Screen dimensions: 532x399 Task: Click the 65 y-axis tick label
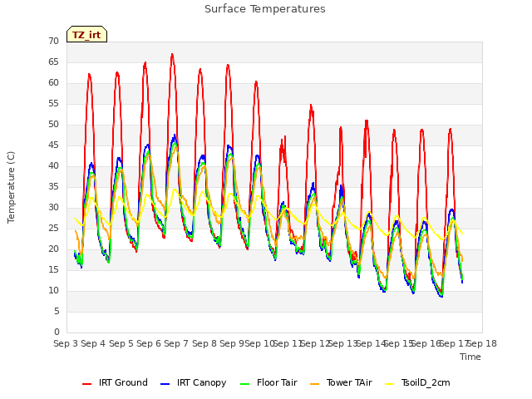tap(53, 62)
